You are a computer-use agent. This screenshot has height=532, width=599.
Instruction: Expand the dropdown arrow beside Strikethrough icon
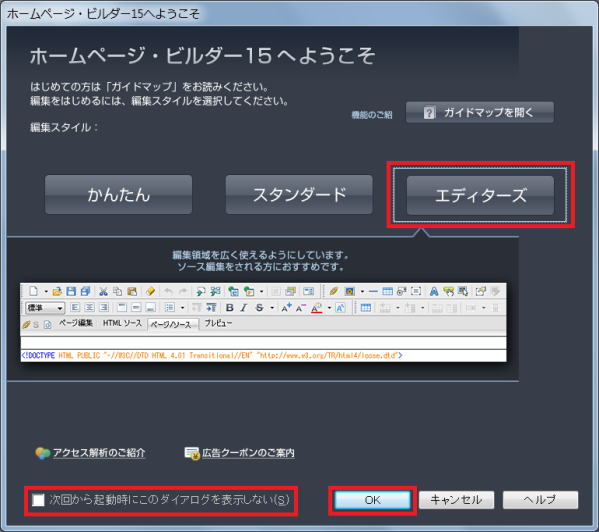(272, 308)
